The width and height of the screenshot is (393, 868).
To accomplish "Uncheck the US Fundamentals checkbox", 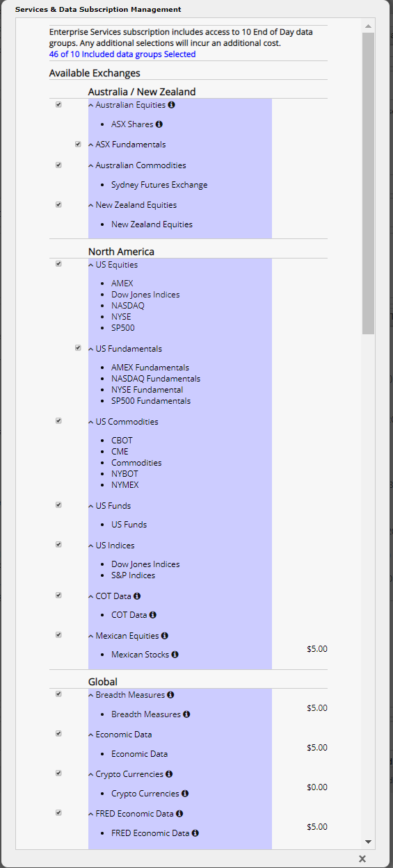I will (x=78, y=348).
